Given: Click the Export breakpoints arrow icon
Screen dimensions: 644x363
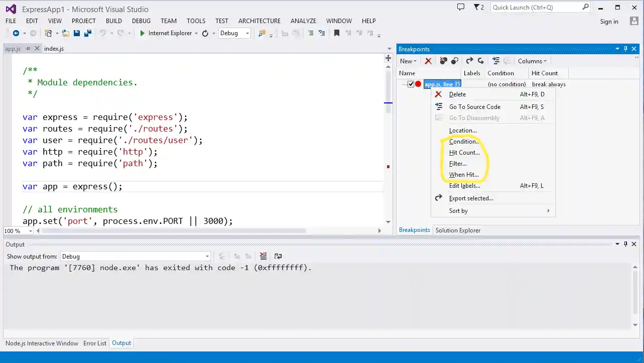Looking at the screenshot, I should [470, 61].
